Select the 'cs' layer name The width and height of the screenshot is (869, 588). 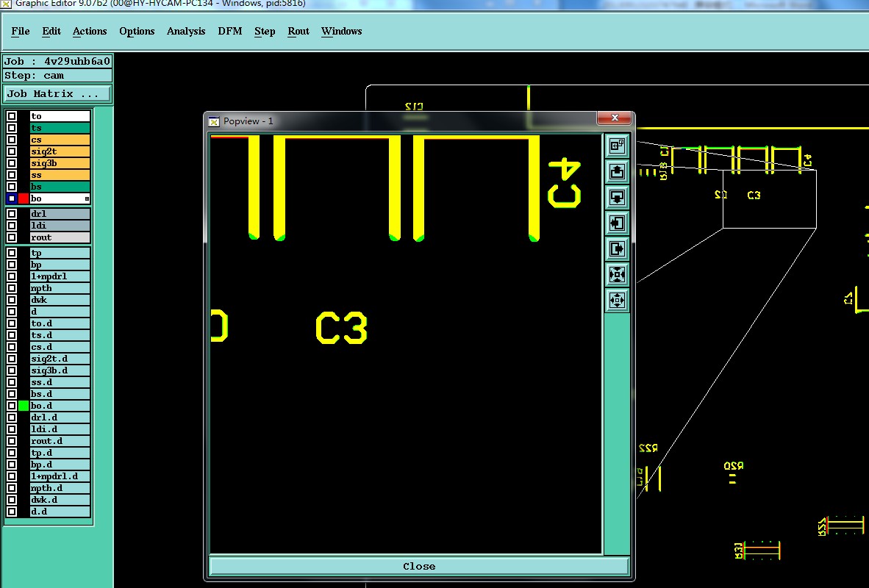[60, 140]
